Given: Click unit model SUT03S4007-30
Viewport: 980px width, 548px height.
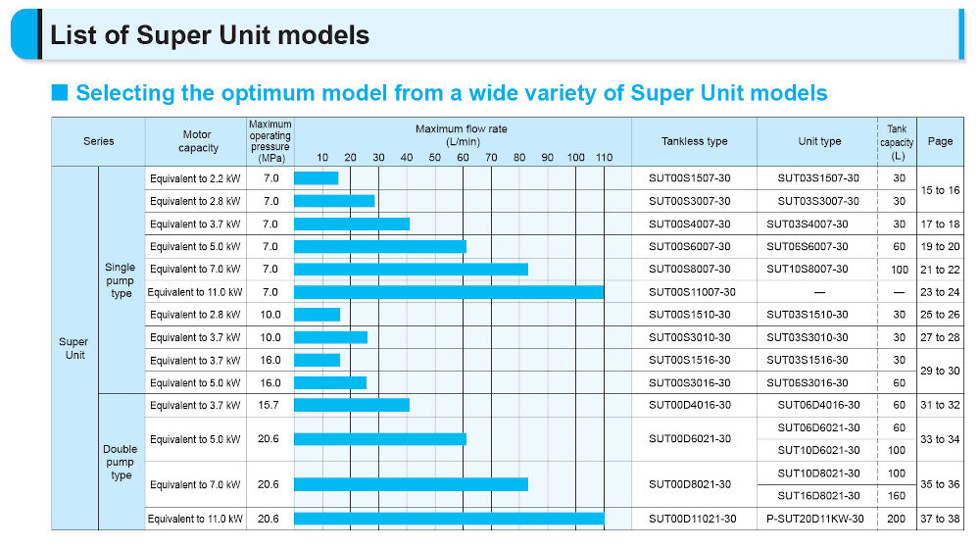Looking at the screenshot, I should [x=807, y=224].
